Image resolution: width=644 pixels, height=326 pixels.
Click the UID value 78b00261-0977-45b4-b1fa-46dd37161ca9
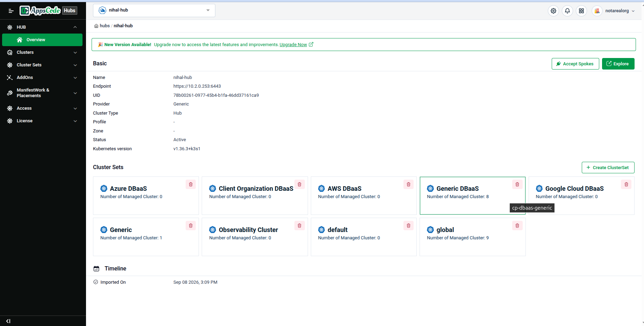pyautogui.click(x=216, y=95)
